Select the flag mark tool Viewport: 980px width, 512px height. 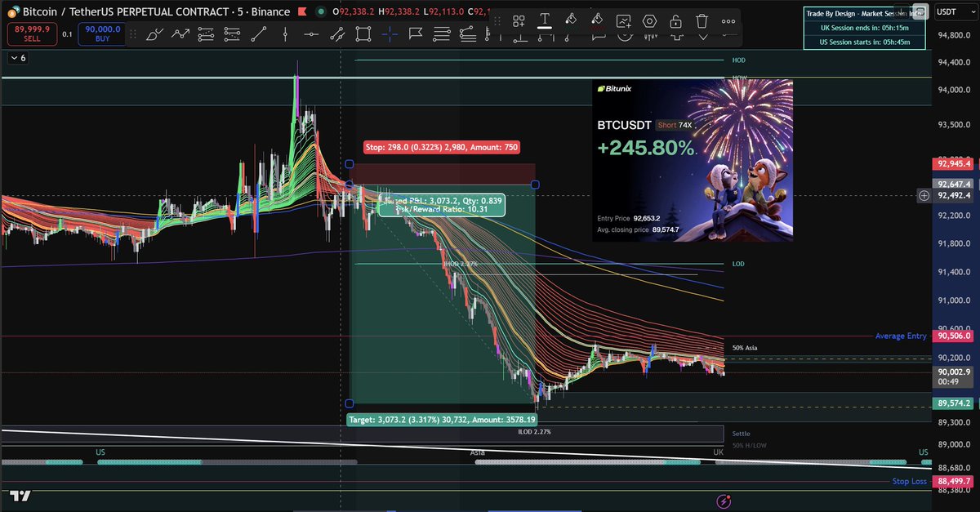coord(416,33)
